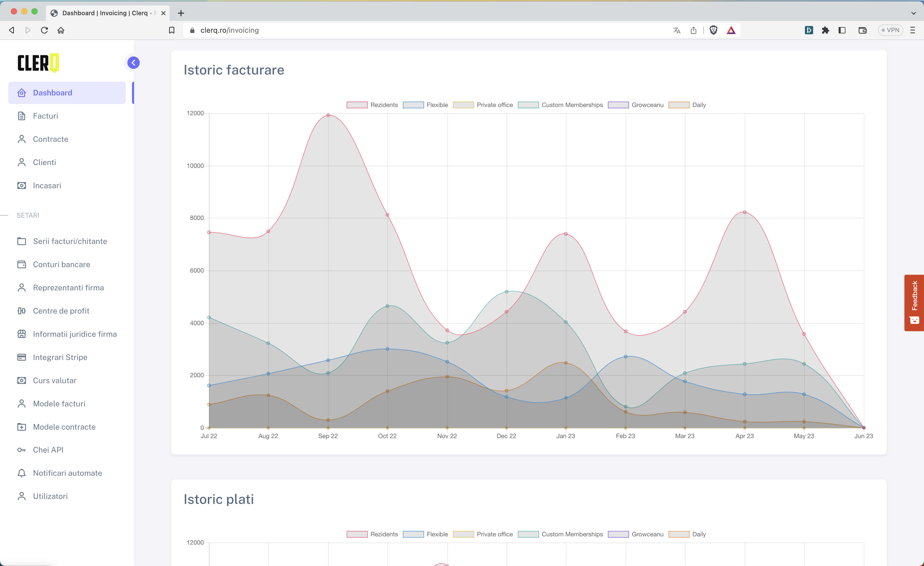Image resolution: width=924 pixels, height=566 pixels.
Task: Toggle Daily series in Istoric facturare legend
Action: click(687, 105)
